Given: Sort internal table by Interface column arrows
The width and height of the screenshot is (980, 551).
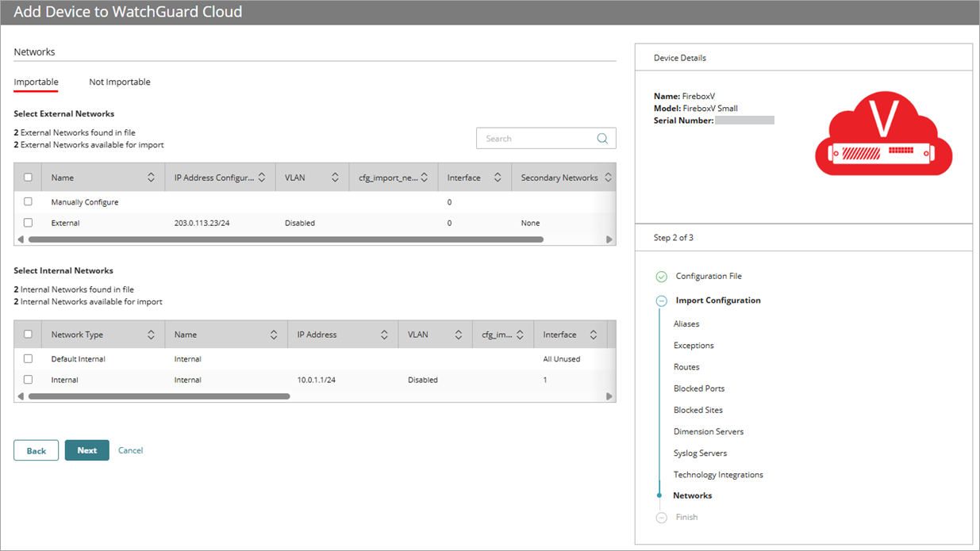Looking at the screenshot, I should tap(593, 335).
